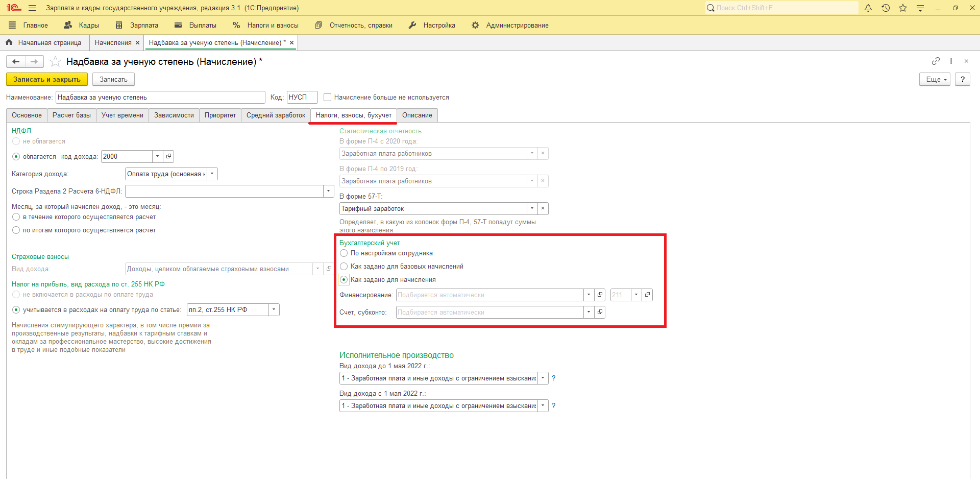The image size is (980, 479).
Task: Switch to the Расчет базы tab
Action: [x=71, y=115]
